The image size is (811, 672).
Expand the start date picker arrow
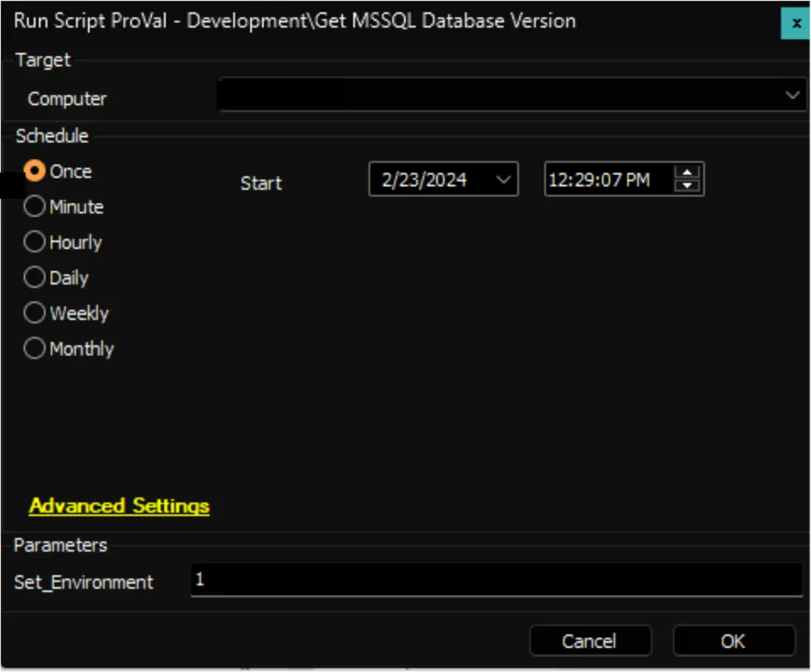pyautogui.click(x=504, y=179)
